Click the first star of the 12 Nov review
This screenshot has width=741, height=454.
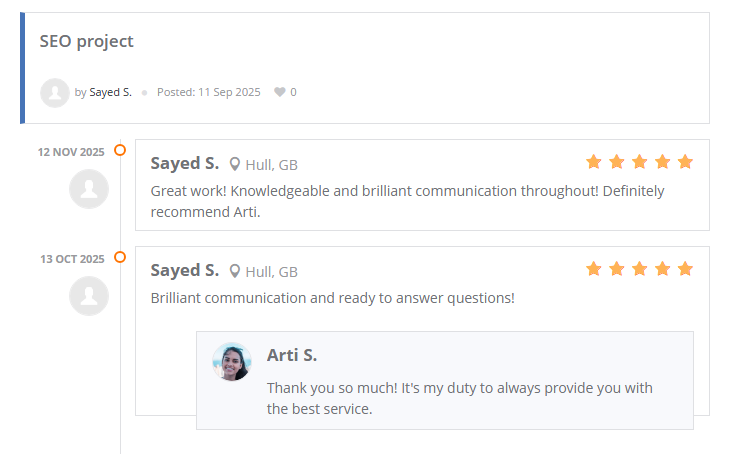pos(594,162)
